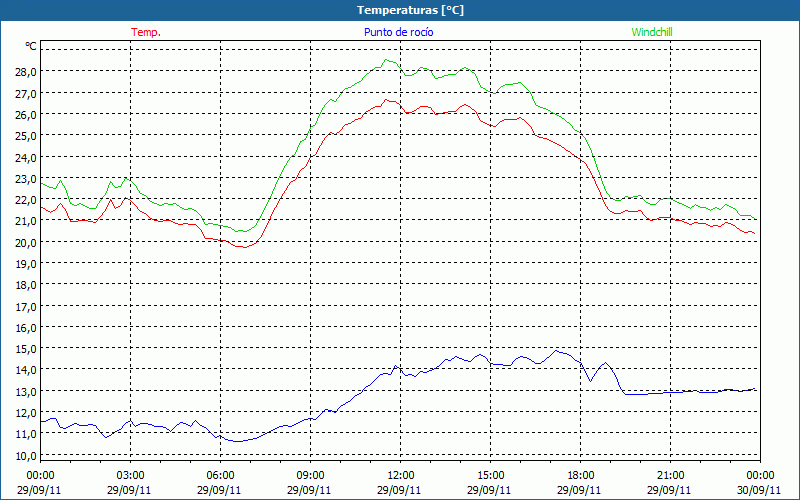Click the green Windchill legend label
The width and height of the screenshot is (800, 500).
tap(652, 32)
